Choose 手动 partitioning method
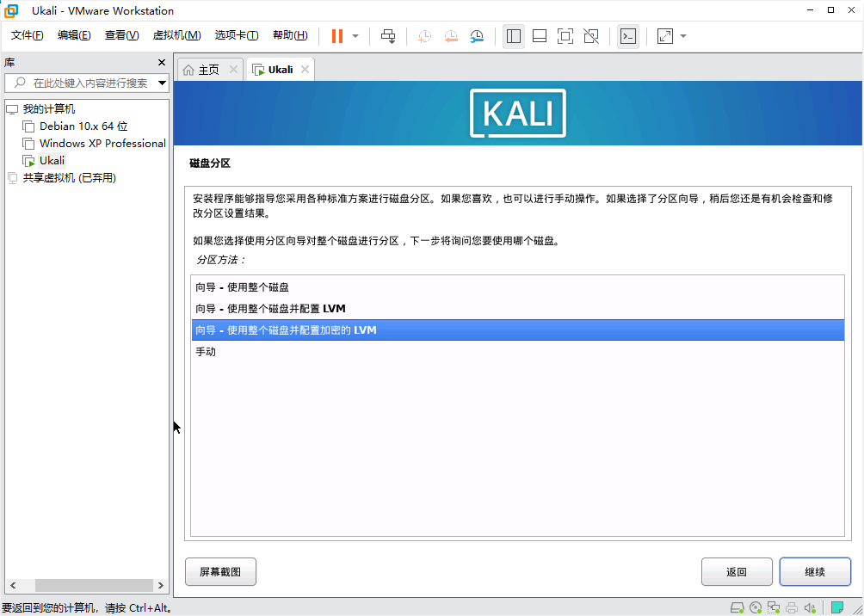Viewport: 864px width, 616px height. point(517,352)
